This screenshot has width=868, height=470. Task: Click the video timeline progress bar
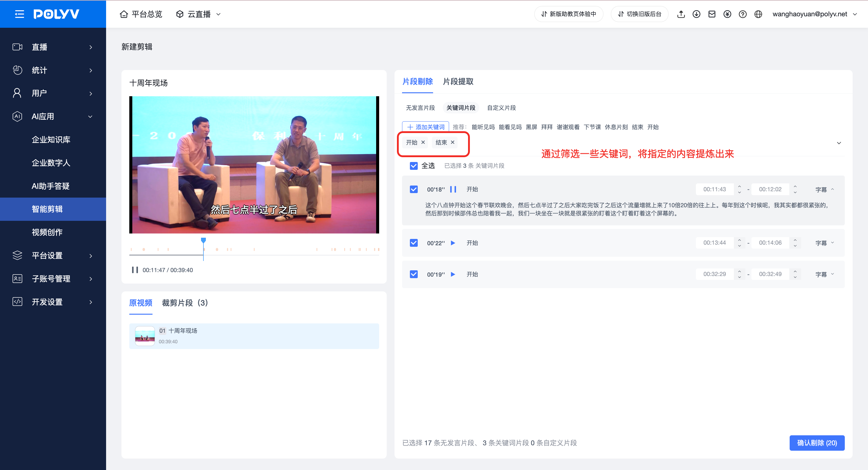[x=254, y=255]
